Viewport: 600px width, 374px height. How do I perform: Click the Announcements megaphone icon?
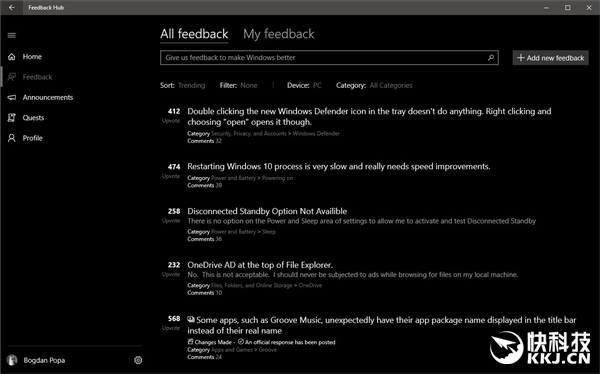click(11, 97)
